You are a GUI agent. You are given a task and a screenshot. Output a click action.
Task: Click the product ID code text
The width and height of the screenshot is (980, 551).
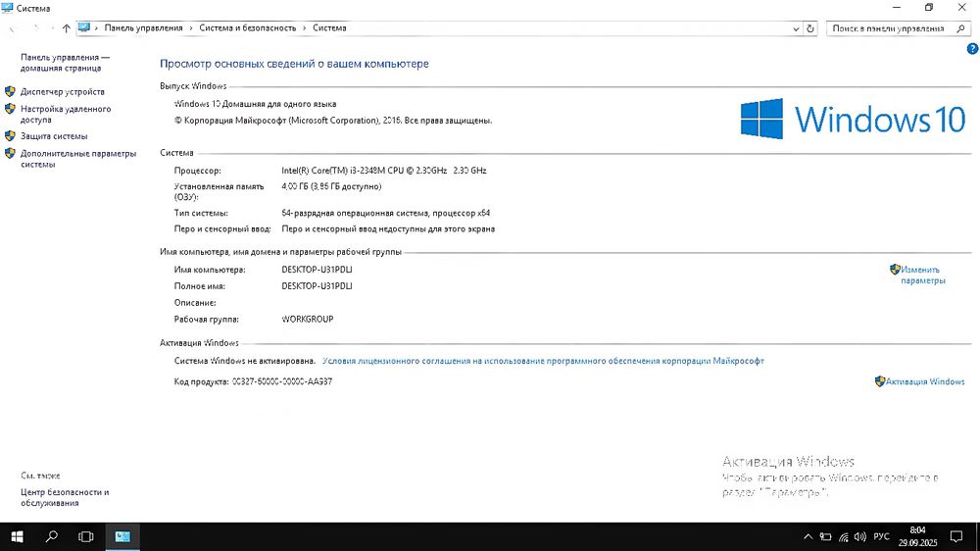tap(282, 381)
